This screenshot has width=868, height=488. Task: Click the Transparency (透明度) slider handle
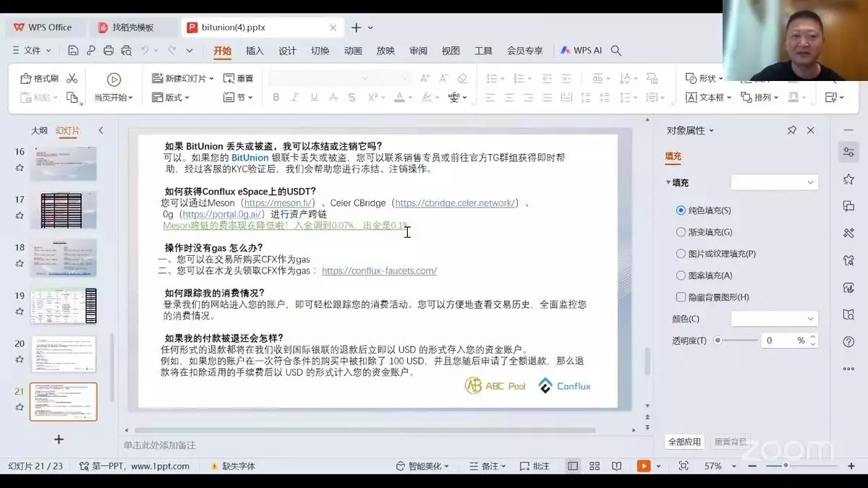pyautogui.click(x=718, y=340)
